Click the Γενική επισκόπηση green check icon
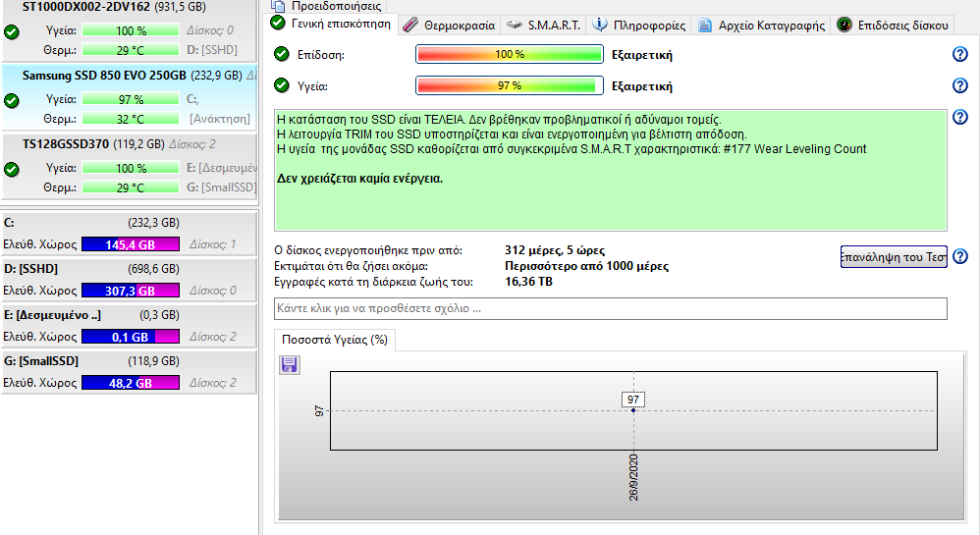 278,24
